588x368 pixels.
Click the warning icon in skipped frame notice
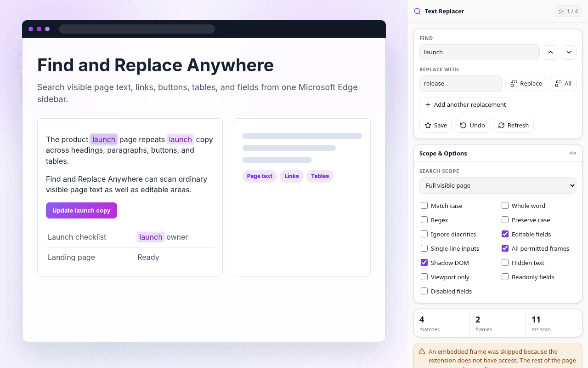tap(422, 351)
